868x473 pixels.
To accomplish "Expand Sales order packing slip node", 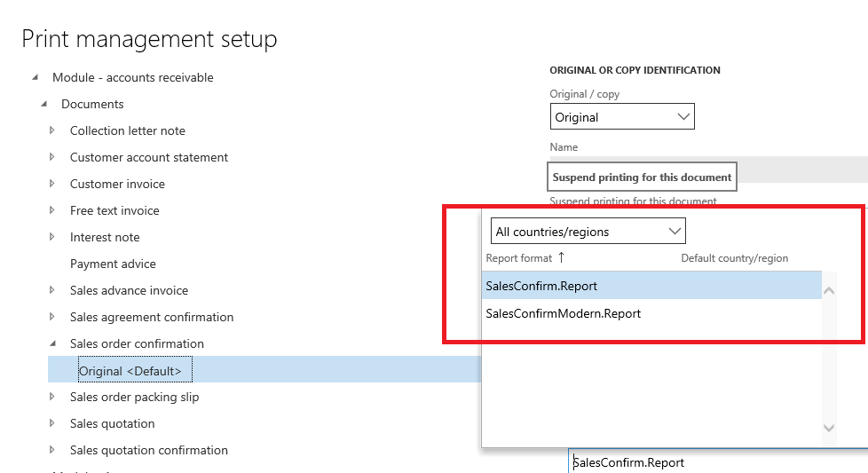I will pyautogui.click(x=52, y=397).
